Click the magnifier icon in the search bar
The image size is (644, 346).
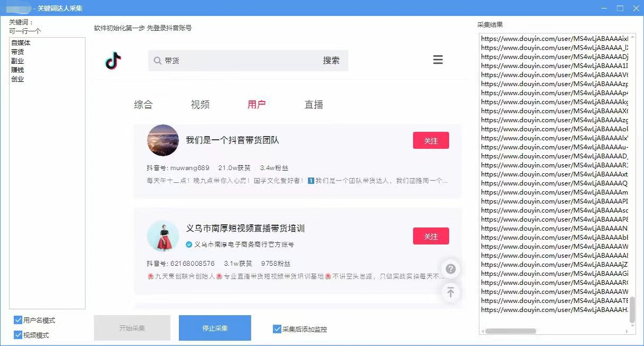pos(157,60)
